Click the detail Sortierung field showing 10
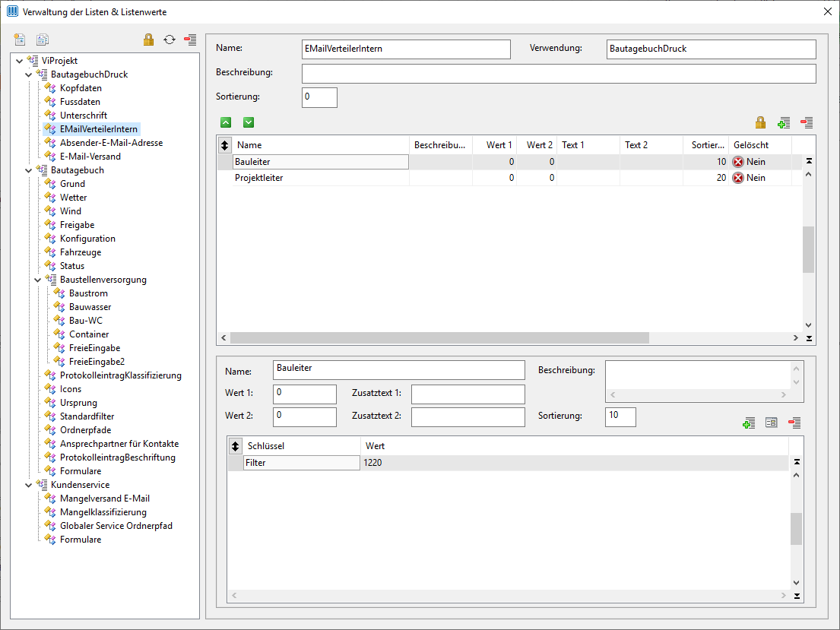This screenshot has height=630, width=840. [x=620, y=416]
